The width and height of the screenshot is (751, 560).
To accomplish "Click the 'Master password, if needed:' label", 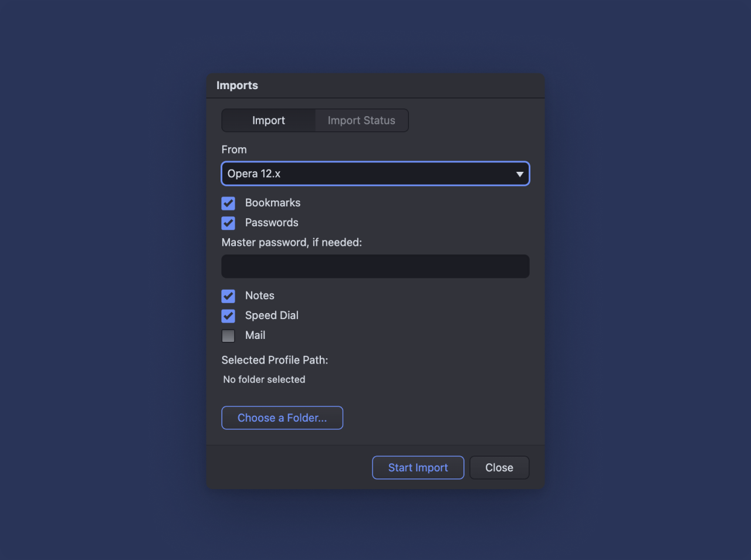I will pyautogui.click(x=292, y=242).
